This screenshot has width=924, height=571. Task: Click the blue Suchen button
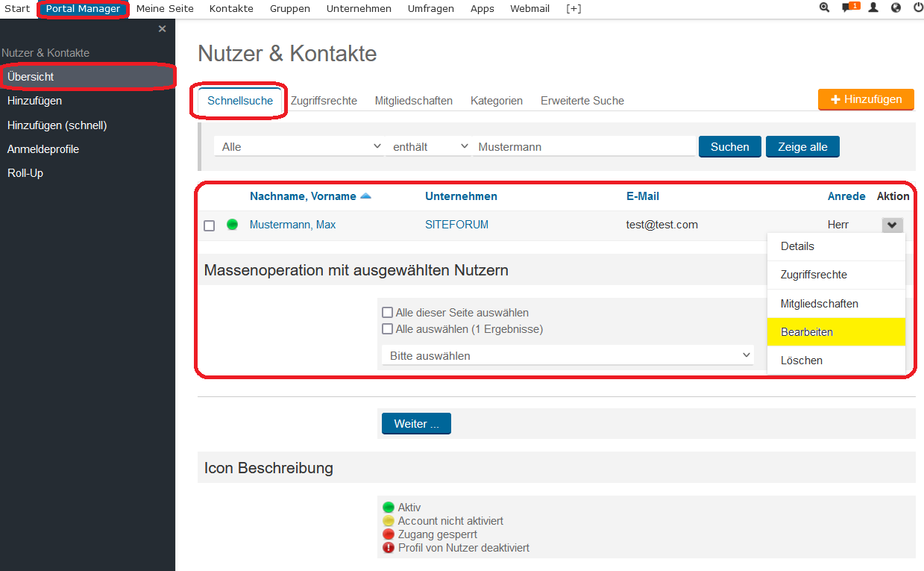(729, 147)
